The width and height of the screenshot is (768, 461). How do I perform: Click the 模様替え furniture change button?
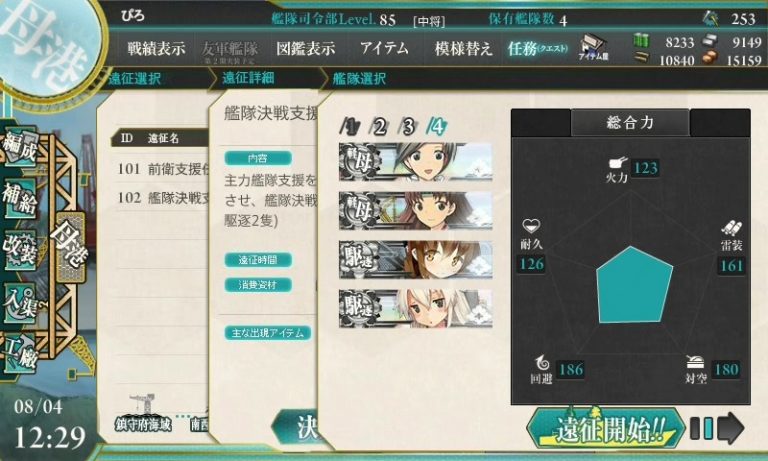(x=463, y=49)
